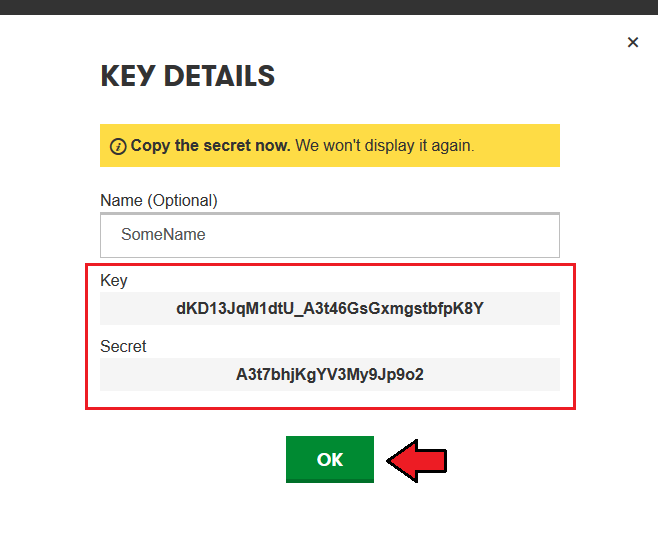The height and width of the screenshot is (542, 658).
Task: Confirm with the green OK button
Action: [x=330, y=459]
